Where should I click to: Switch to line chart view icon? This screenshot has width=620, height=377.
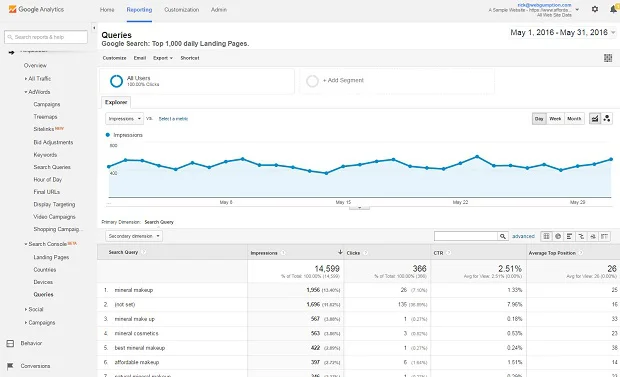click(x=595, y=118)
